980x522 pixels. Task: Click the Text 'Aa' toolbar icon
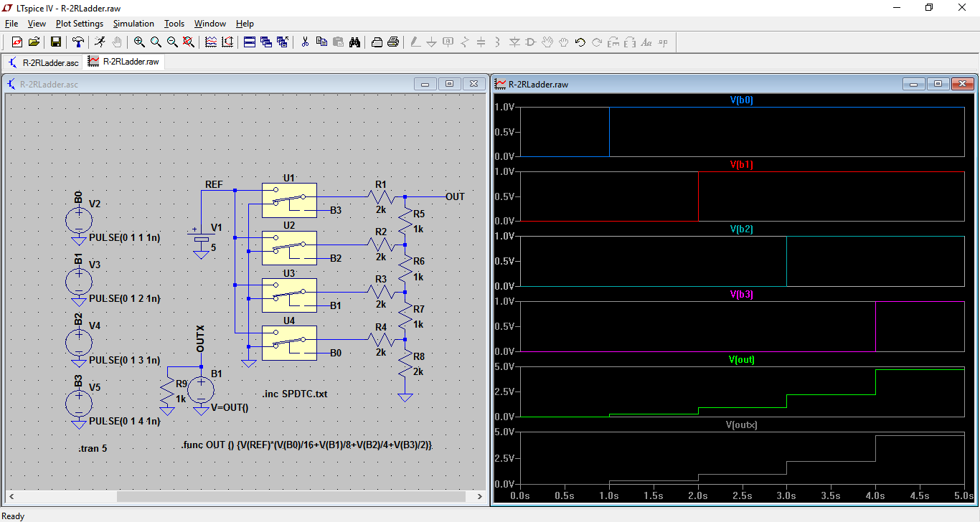point(646,42)
